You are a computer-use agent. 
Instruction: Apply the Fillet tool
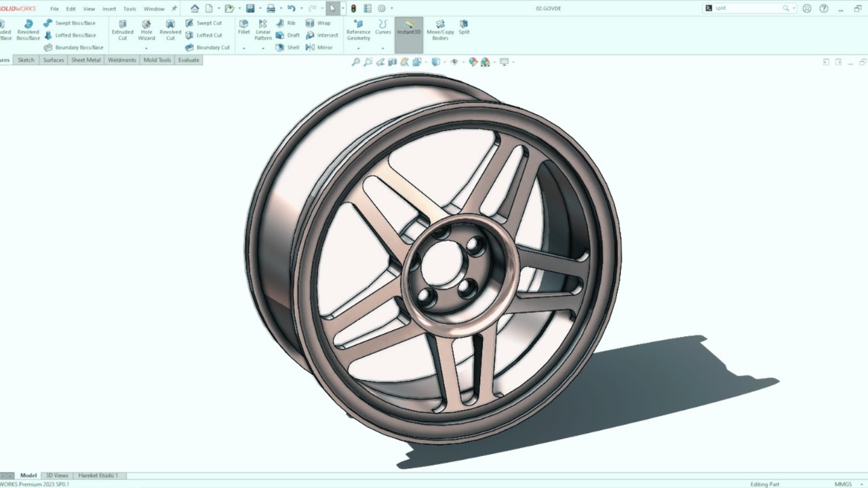243,27
